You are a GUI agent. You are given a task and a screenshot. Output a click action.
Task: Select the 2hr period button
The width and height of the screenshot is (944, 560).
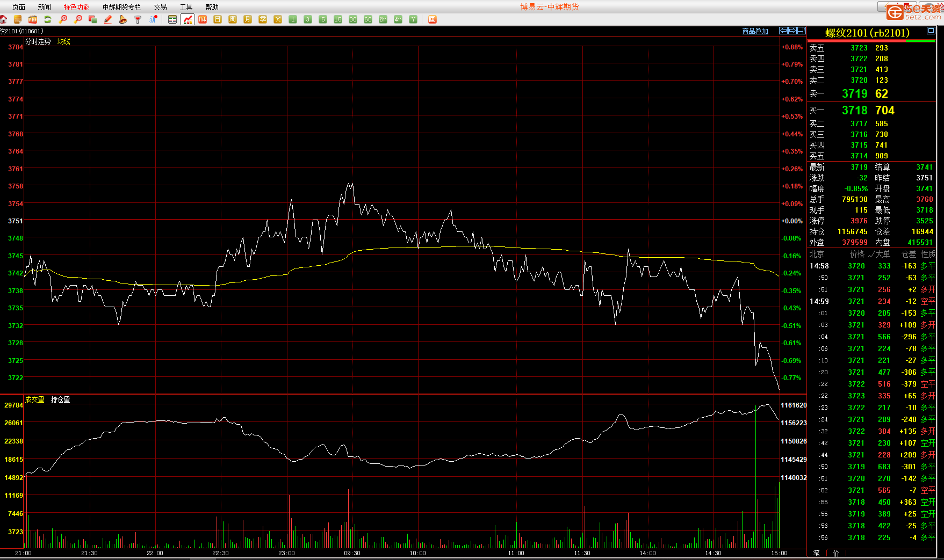(383, 19)
